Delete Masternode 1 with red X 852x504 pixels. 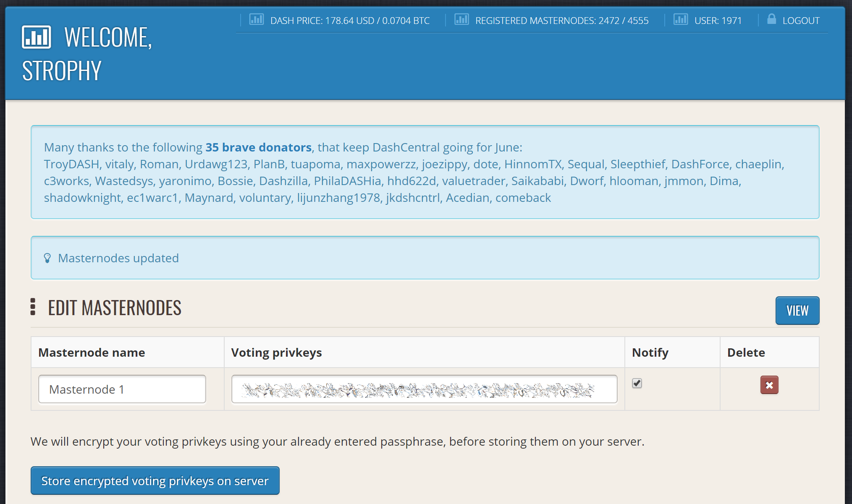(769, 385)
